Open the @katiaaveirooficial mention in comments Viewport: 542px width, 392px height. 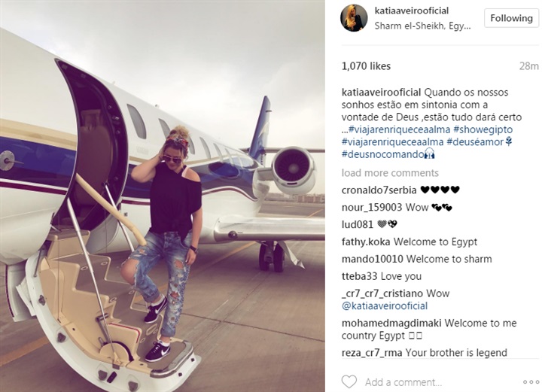pos(385,305)
